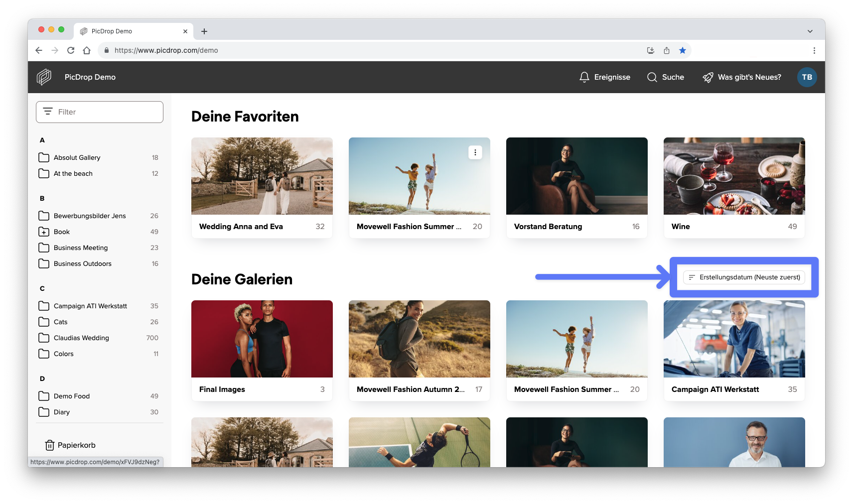
Task: Open Campaign ATI Werkstatt gallery thumbnail
Action: point(734,339)
